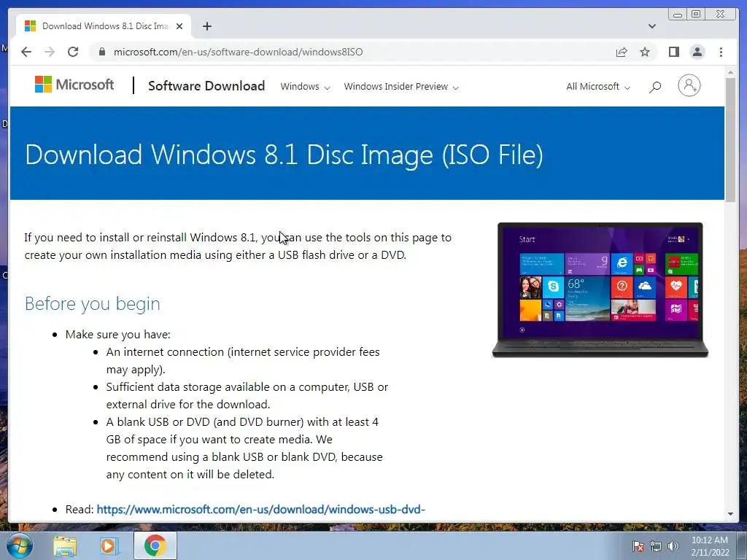Image resolution: width=747 pixels, height=560 pixels.
Task: Bookmark this page with the star
Action: [645, 52]
